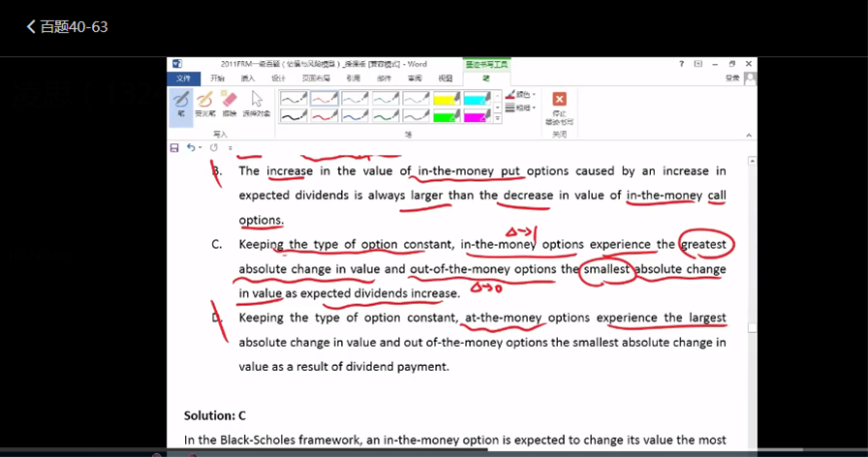Choose the Eraser (擦除) tool
Image resolution: width=868 pixels, height=457 pixels.
click(x=230, y=105)
